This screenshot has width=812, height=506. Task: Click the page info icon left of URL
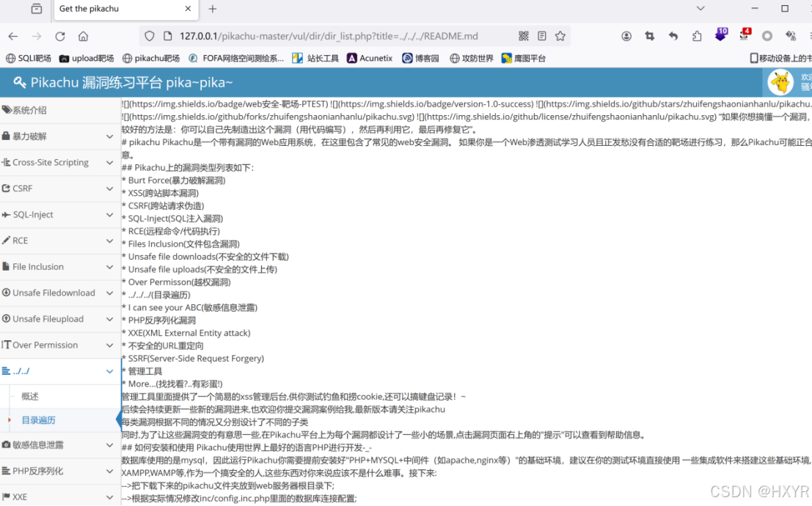(167, 36)
